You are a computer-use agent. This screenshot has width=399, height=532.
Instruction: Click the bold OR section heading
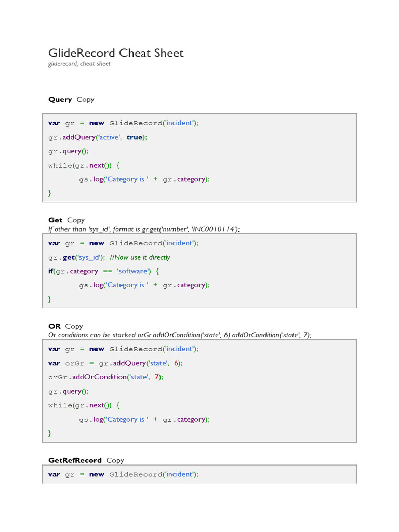tap(55, 326)
